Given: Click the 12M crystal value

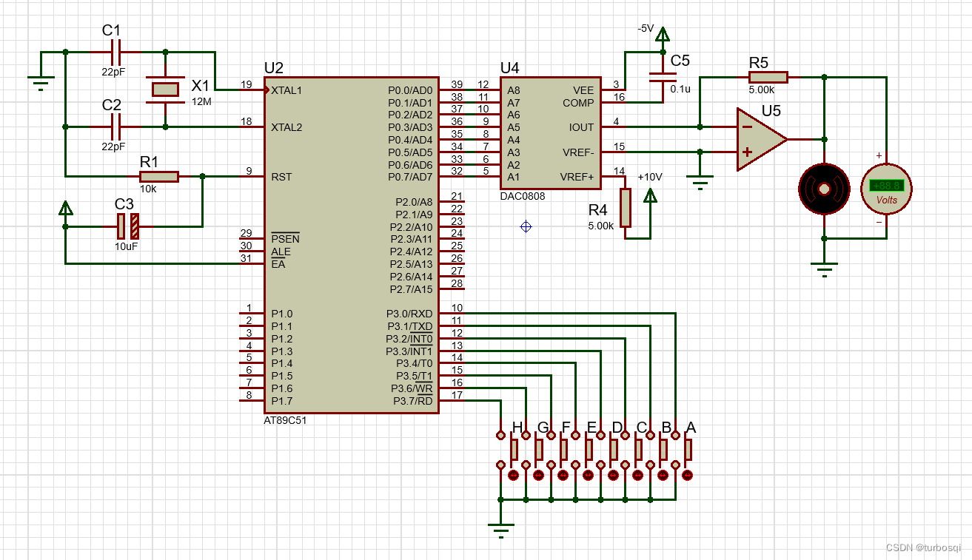Looking at the screenshot, I should pos(201,101).
